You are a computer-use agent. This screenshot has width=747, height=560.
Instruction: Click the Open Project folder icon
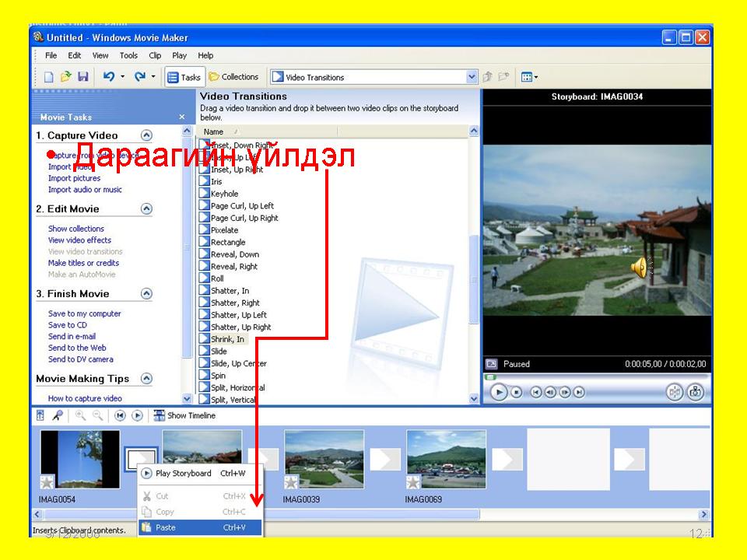click(x=66, y=77)
